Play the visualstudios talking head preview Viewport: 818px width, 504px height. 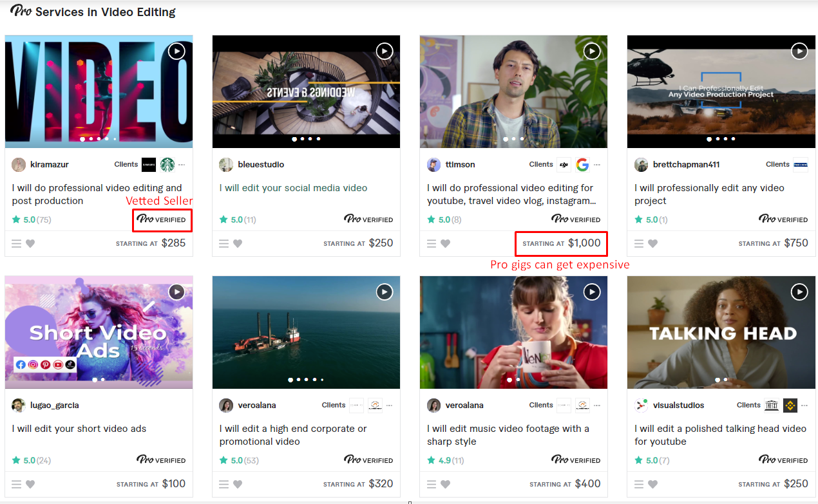pos(799,292)
